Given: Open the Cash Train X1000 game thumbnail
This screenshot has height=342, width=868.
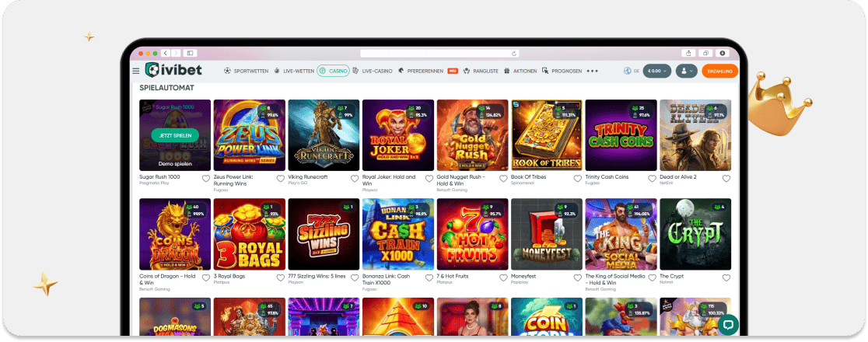Looking at the screenshot, I should 398,234.
